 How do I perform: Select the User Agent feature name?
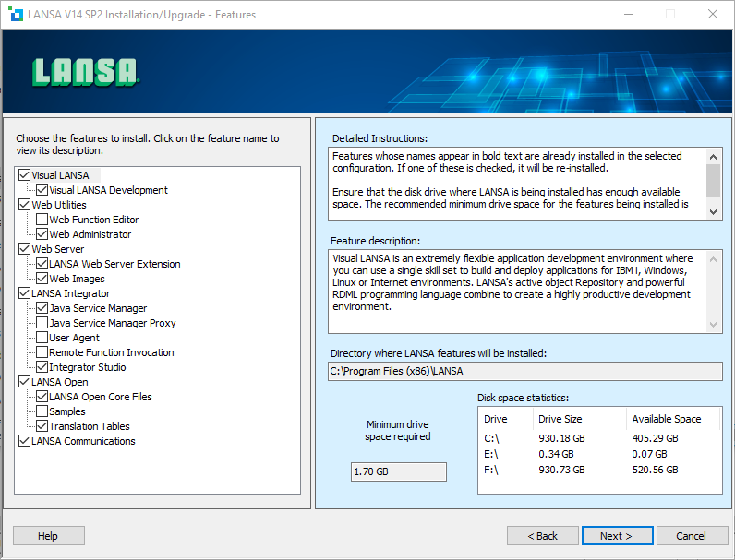pyautogui.click(x=74, y=337)
